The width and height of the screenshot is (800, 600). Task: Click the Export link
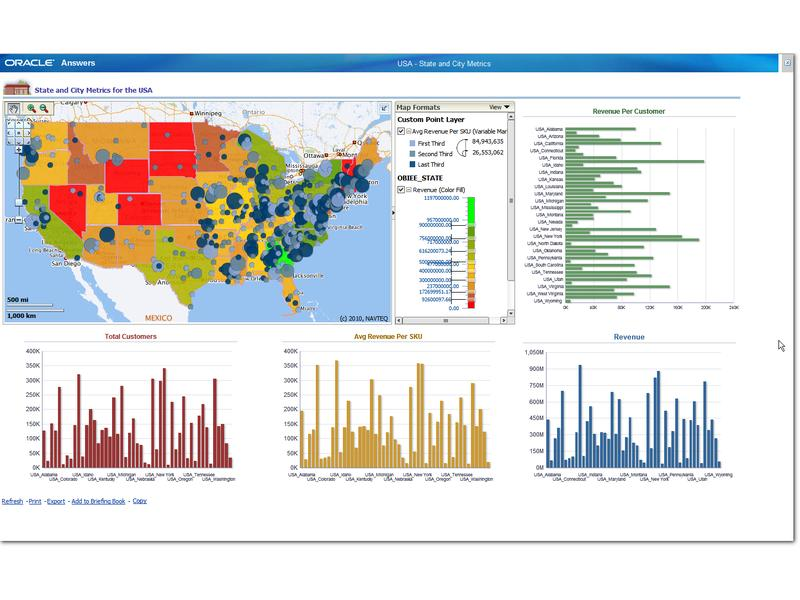[56, 501]
